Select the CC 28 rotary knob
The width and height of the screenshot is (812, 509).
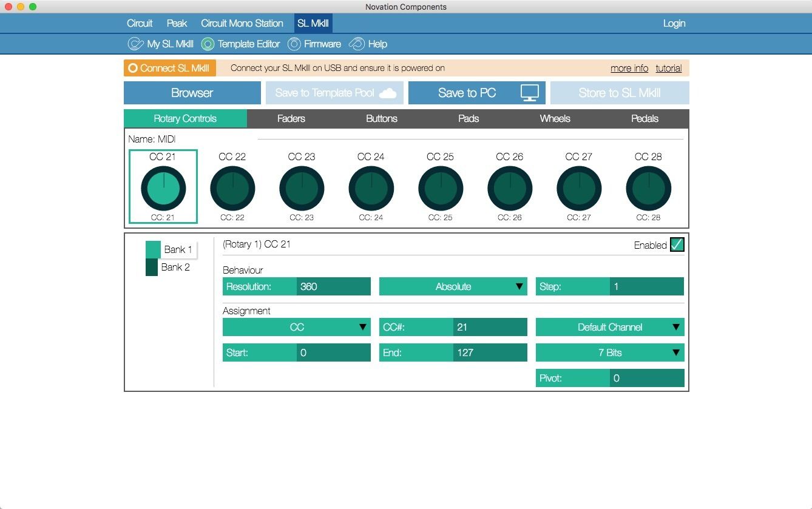pos(648,188)
